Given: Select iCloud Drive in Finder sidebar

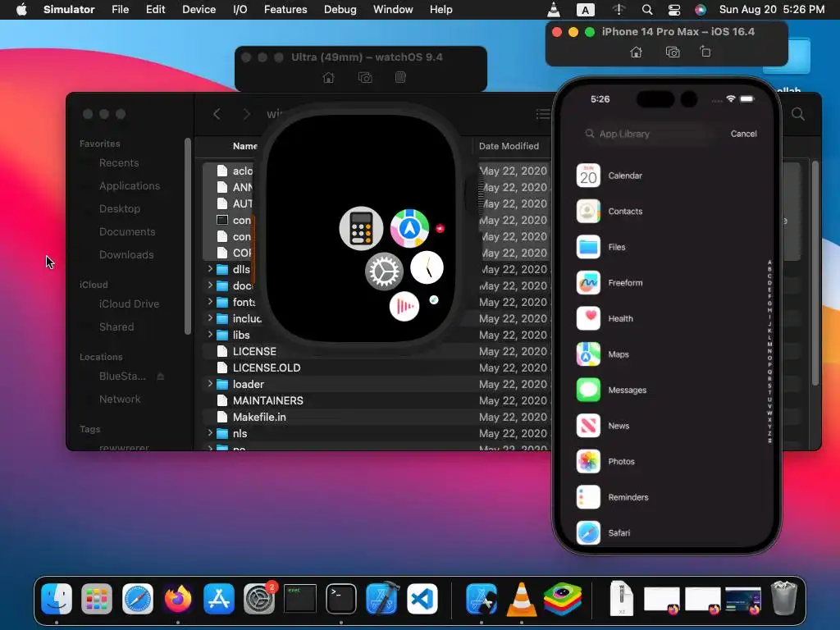Looking at the screenshot, I should 129,304.
